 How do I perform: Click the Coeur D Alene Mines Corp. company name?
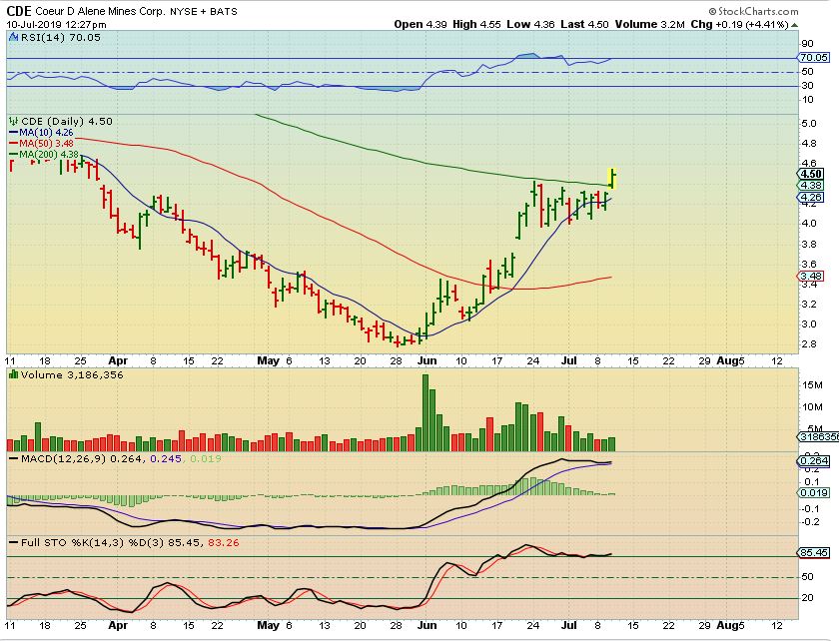pos(100,11)
